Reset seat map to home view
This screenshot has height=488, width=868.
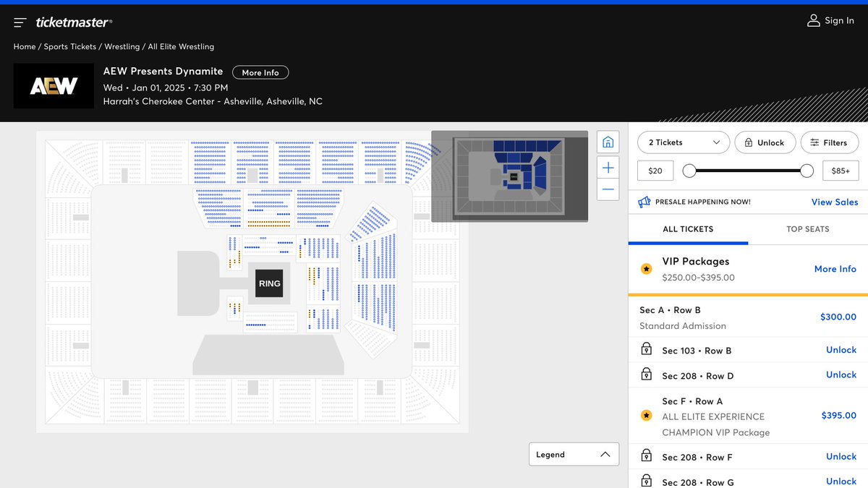[608, 142]
